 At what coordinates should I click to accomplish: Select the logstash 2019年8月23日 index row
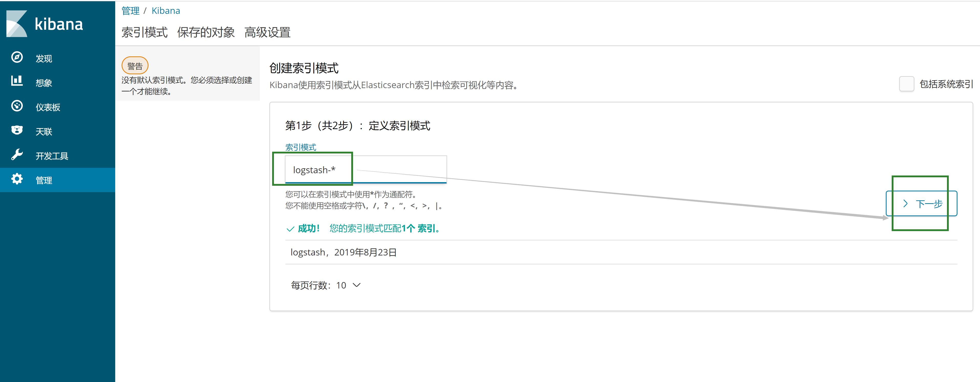[x=344, y=252]
